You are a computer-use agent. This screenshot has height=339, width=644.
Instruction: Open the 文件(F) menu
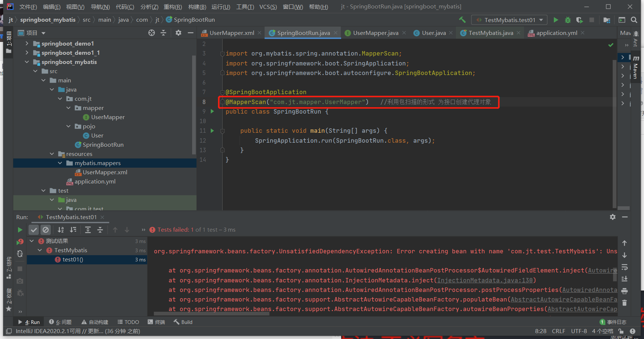28,7
